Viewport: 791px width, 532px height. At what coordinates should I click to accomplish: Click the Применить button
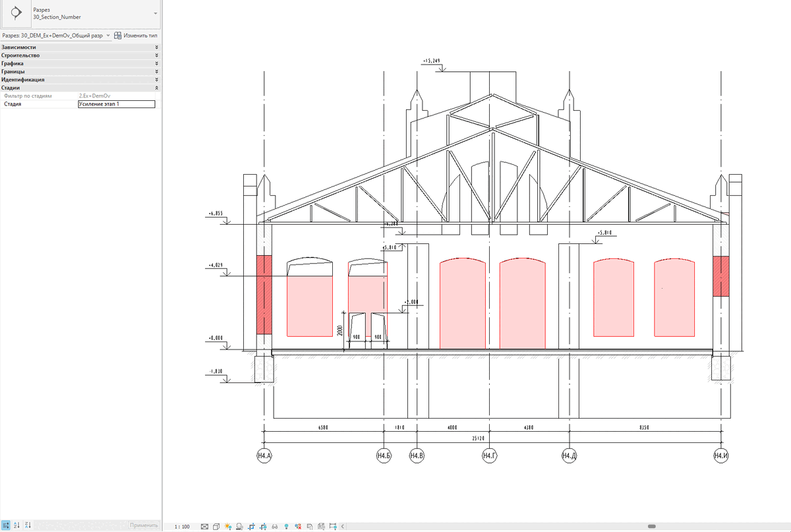pyautogui.click(x=144, y=525)
